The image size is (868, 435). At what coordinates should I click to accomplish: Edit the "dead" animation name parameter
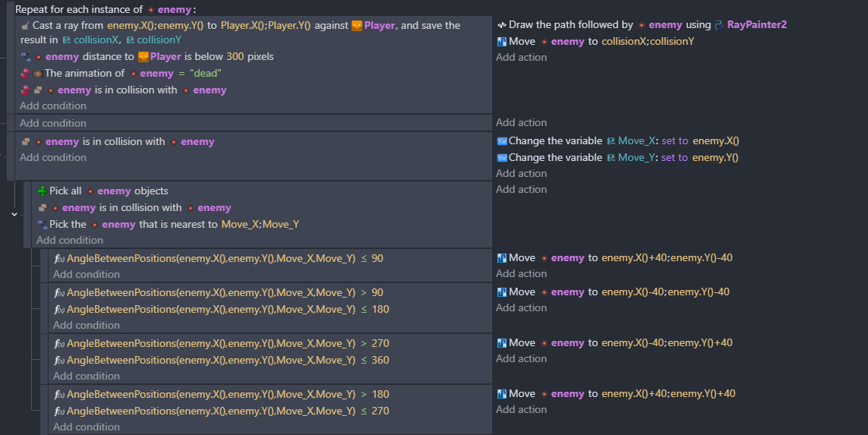(205, 73)
